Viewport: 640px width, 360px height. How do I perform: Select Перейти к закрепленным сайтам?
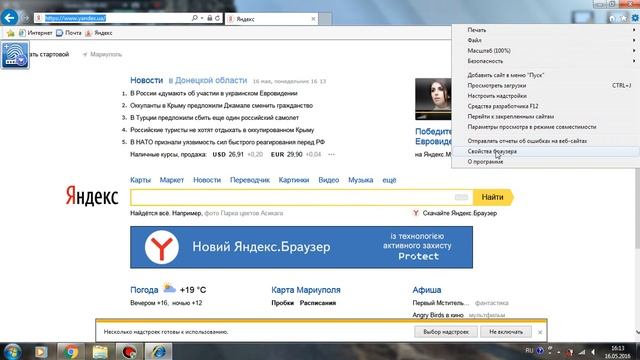point(546,116)
